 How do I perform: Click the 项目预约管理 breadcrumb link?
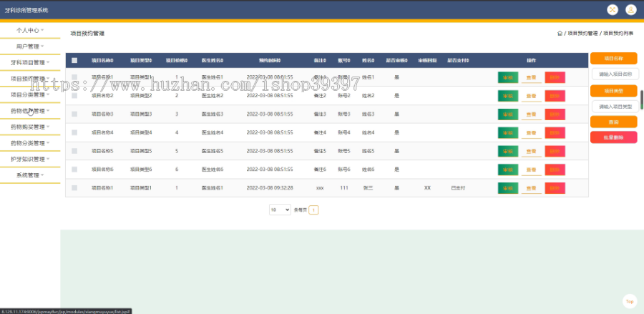(582, 34)
